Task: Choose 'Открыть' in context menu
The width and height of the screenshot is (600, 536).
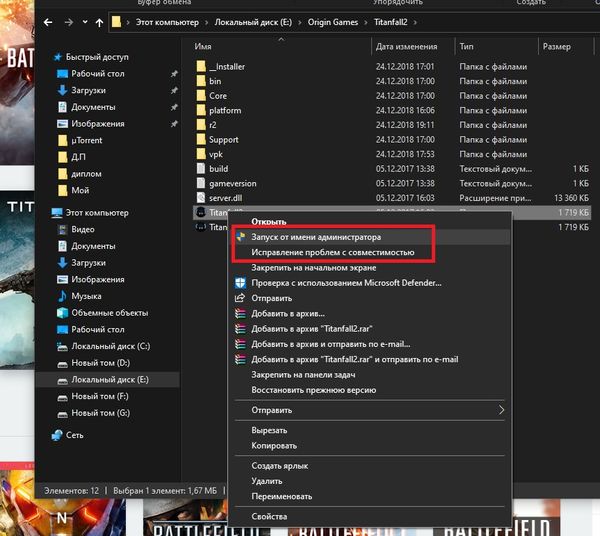Action: [269, 222]
